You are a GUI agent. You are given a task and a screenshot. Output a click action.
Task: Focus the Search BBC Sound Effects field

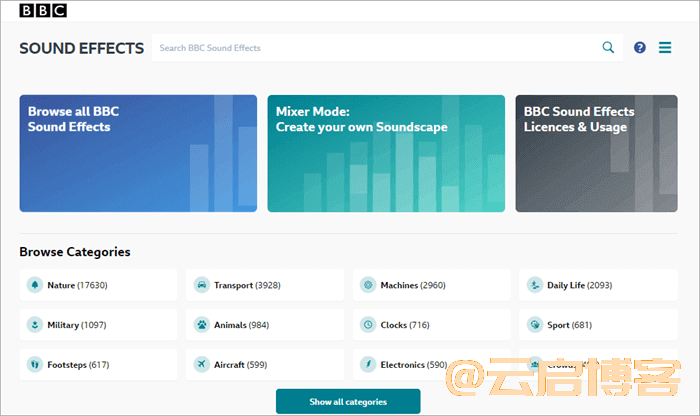click(x=388, y=48)
